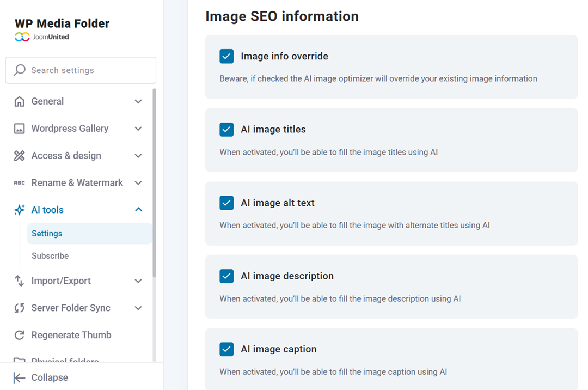Select the AI tools sparkle icon
588x390 pixels.
click(x=20, y=210)
